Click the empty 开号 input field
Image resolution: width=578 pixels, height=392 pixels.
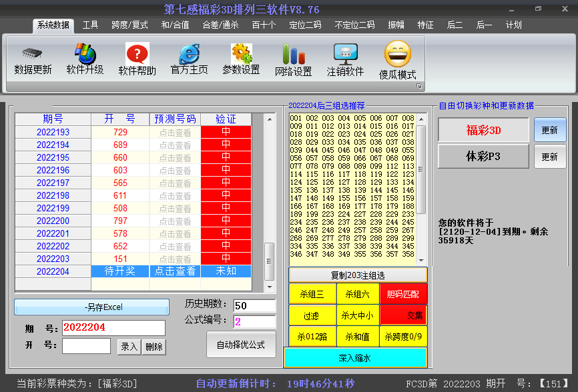(x=86, y=345)
